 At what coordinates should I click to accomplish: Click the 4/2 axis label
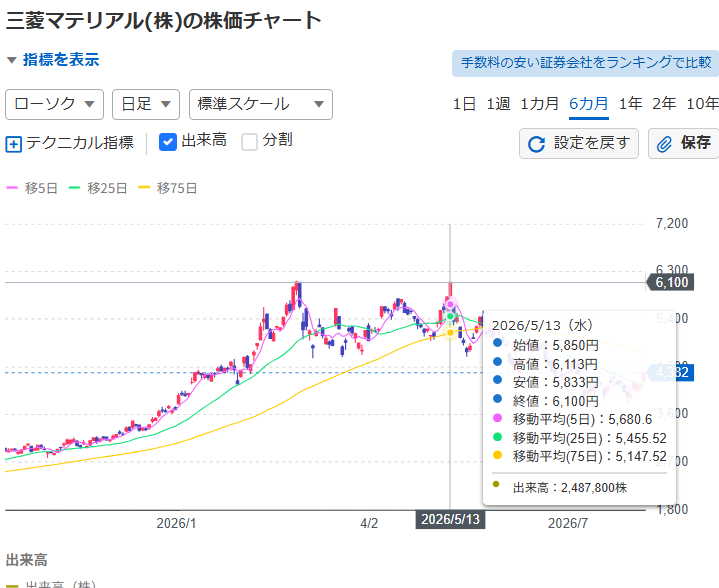[x=369, y=523]
